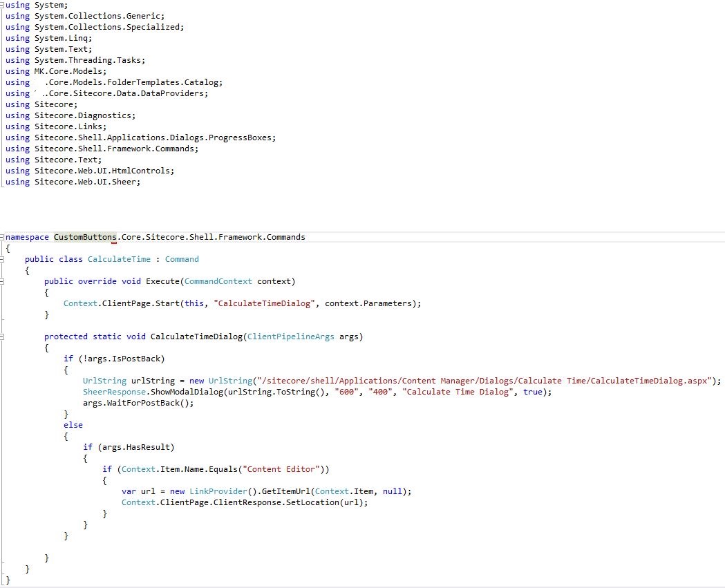
Task: Click the 'else' keyword
Action: tap(73, 426)
